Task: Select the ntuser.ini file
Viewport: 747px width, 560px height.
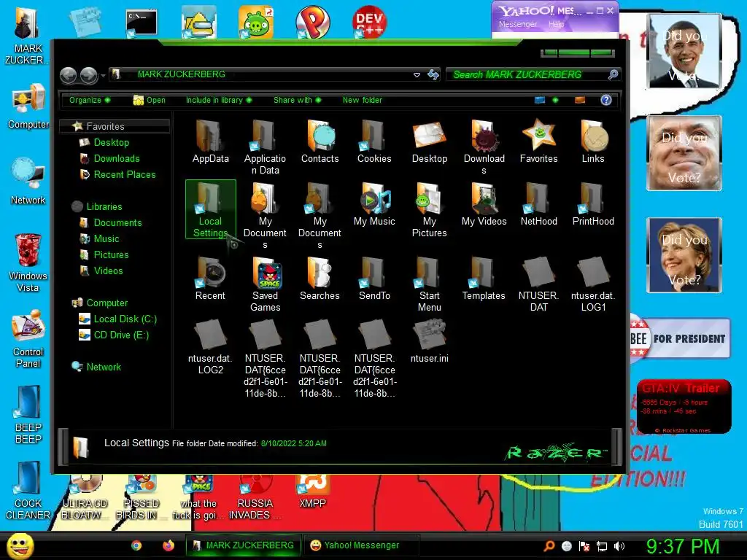Action: point(429,341)
